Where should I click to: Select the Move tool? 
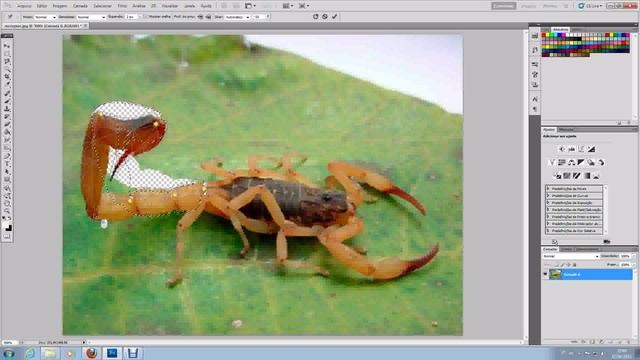[x=7, y=47]
